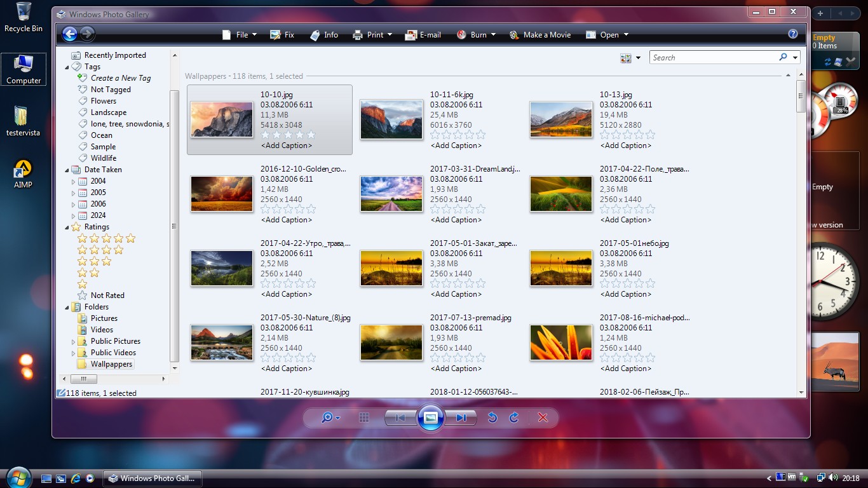The height and width of the screenshot is (488, 868).
Task: Expand the Public Pictures folder
Action: (x=74, y=341)
